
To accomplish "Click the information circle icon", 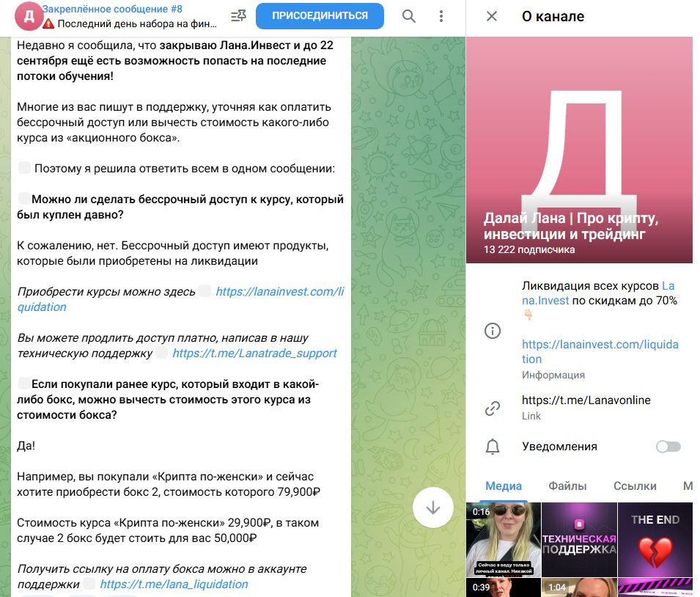I will 493,331.
